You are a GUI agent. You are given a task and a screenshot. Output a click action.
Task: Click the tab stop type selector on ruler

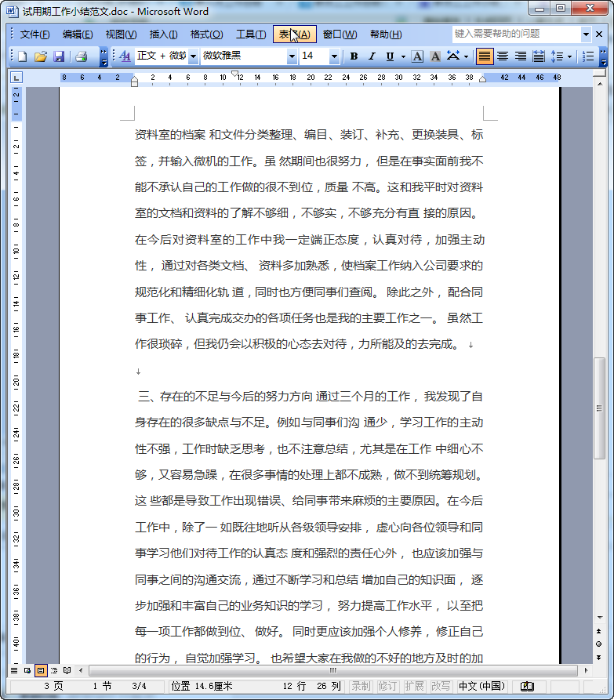pyautogui.click(x=16, y=78)
